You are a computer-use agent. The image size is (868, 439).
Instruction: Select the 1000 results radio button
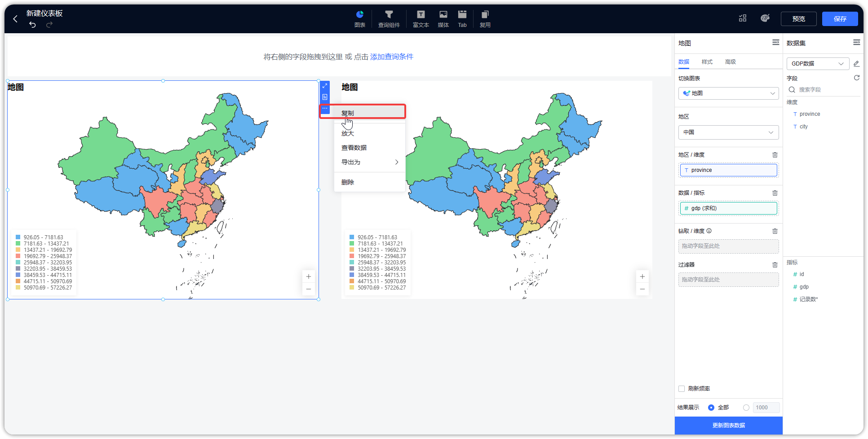point(746,408)
